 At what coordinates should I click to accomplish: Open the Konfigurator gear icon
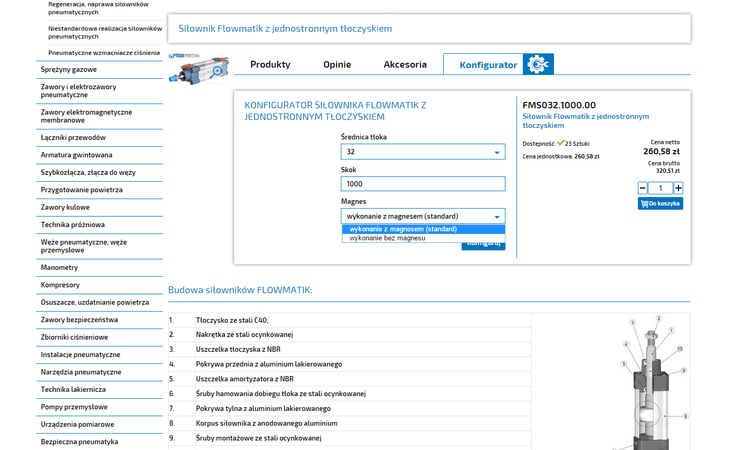[538, 64]
